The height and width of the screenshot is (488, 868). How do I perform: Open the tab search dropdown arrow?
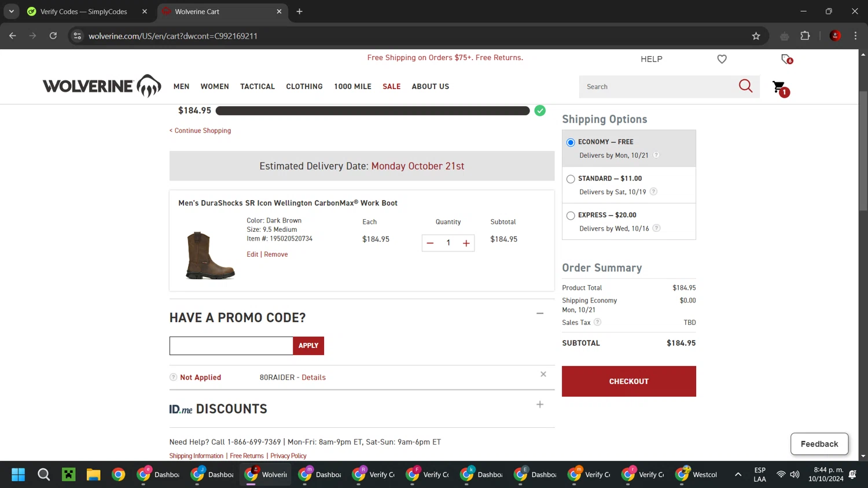coord(11,12)
